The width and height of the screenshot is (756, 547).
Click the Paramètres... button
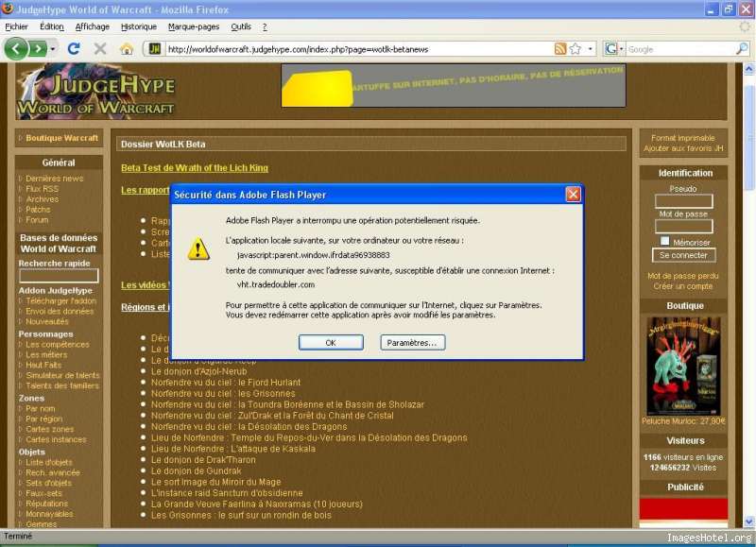[x=413, y=343]
